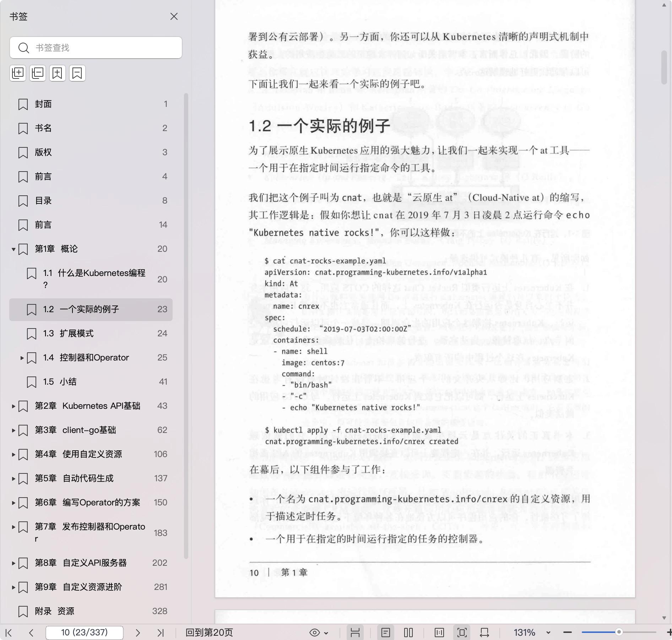Viewport: 672px width, 640px height.
Task: Toggle two-page view mode
Action: pyautogui.click(x=408, y=633)
